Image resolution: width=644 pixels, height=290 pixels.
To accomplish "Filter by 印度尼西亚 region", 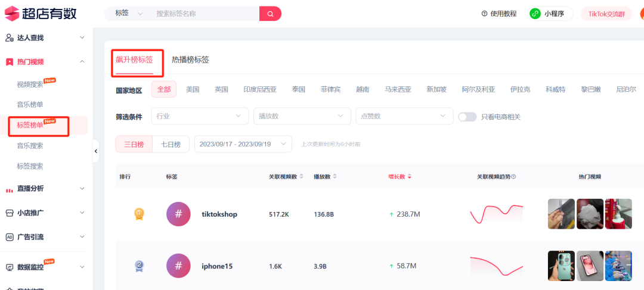I will click(260, 89).
